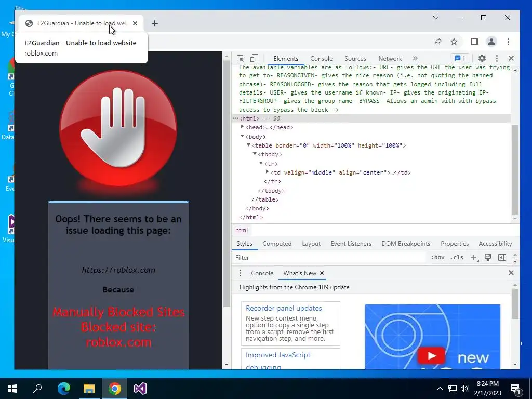Open the DOM Breakpoints pane tab
Screen dimensions: 532x399
tap(406, 244)
